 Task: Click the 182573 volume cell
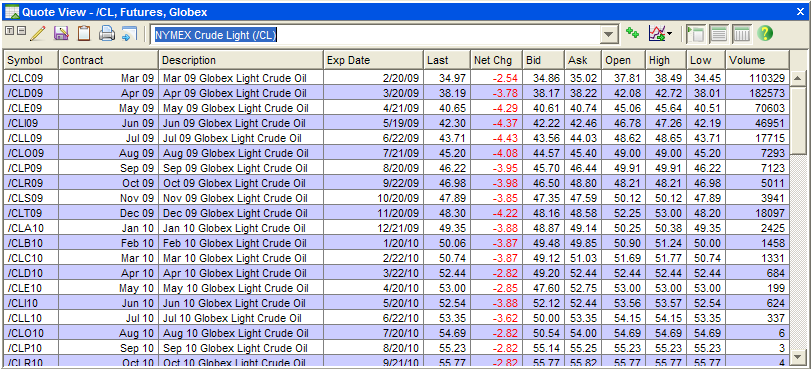pyautogui.click(x=757, y=93)
